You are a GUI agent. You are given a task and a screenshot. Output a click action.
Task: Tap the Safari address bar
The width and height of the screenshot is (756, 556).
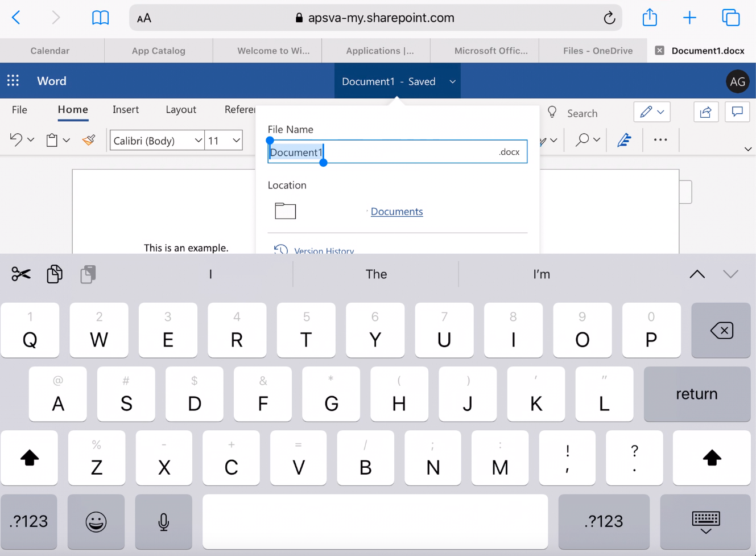pyautogui.click(x=375, y=18)
